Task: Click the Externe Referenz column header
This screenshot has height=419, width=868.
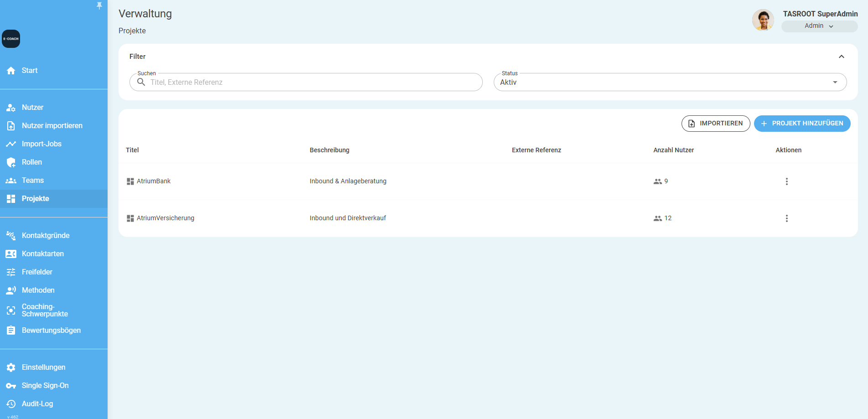Action: [x=537, y=150]
